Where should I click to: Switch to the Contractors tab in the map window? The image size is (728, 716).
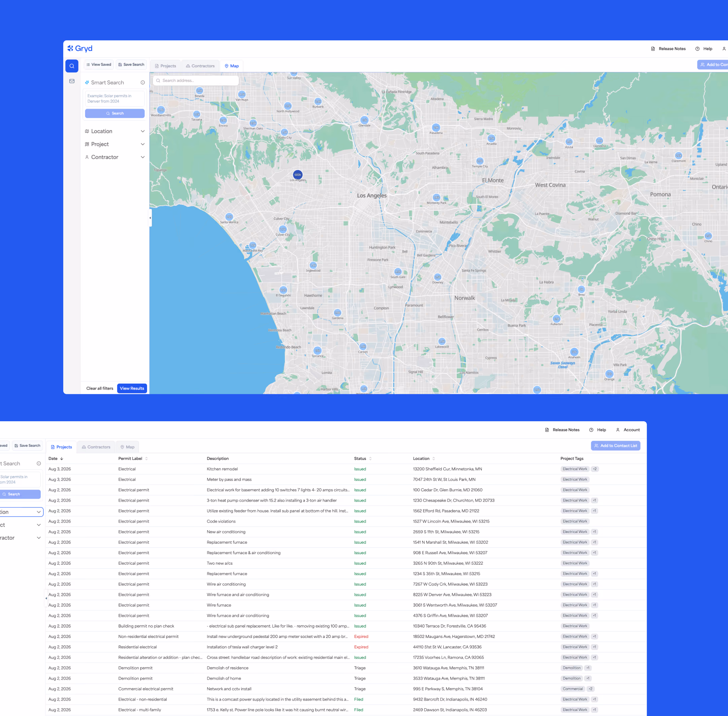(200, 66)
